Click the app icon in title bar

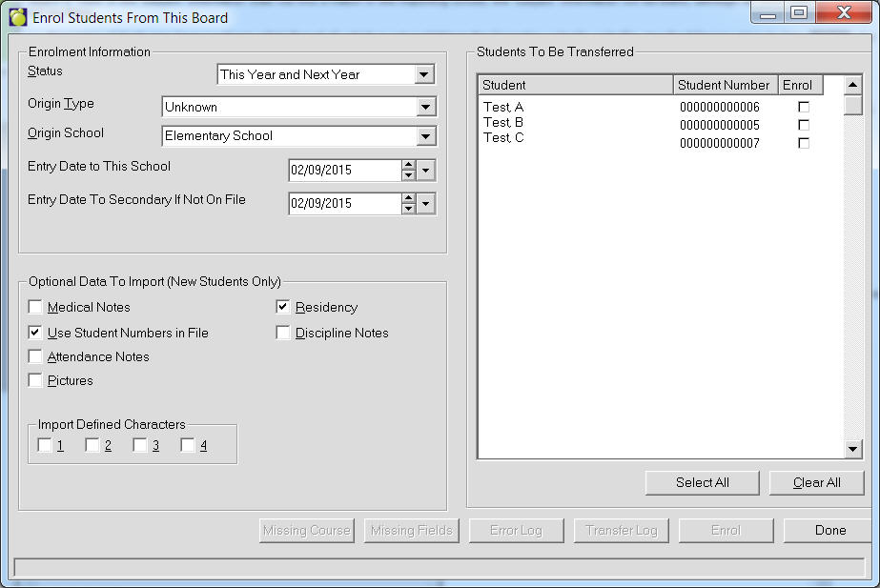click(x=17, y=16)
